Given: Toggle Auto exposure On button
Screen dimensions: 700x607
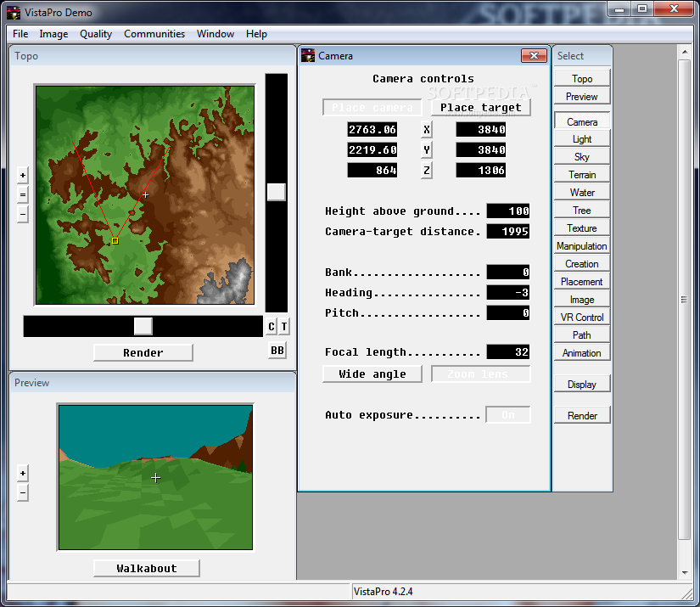Looking at the screenshot, I should (x=508, y=415).
